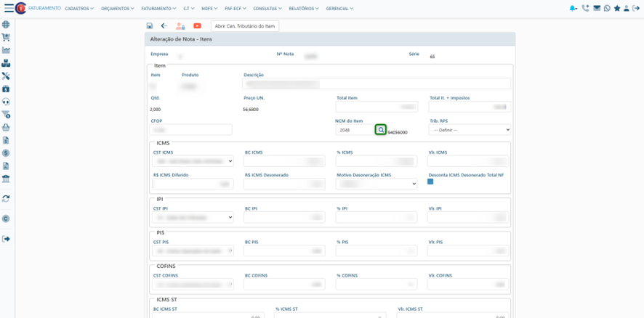This screenshot has height=318, width=644.
Task: Open the shopping cart sidebar icon
Action: point(6,37)
